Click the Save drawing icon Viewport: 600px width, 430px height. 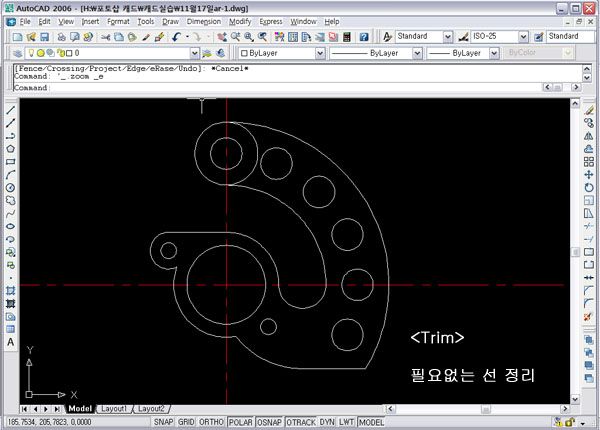[45, 37]
